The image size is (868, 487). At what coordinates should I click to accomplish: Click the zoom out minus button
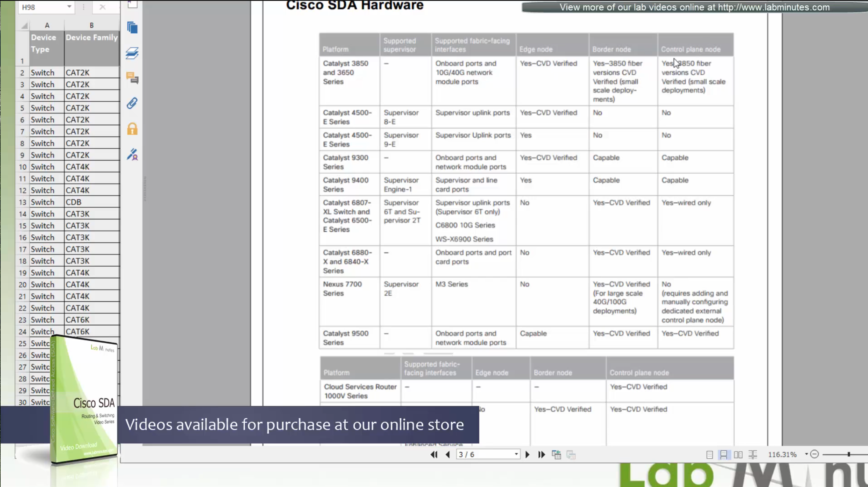point(814,454)
